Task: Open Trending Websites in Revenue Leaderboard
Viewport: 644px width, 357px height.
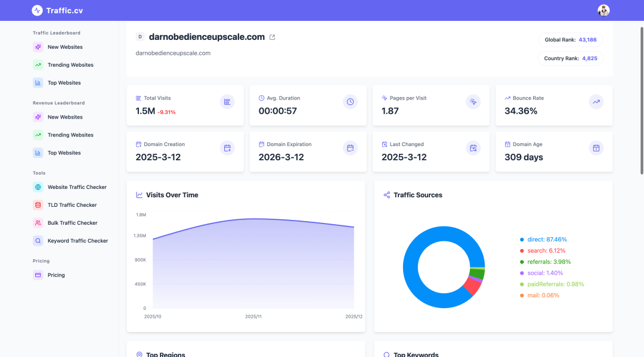Action: point(70,135)
